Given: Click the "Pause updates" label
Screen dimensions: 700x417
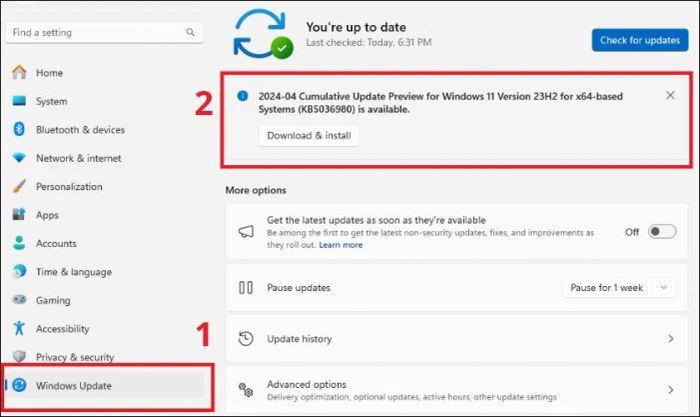Looking at the screenshot, I should [x=299, y=288].
